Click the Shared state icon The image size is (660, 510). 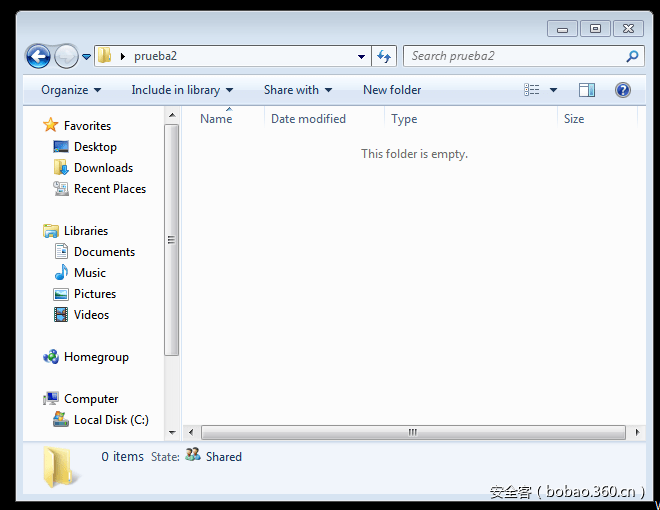click(192, 455)
